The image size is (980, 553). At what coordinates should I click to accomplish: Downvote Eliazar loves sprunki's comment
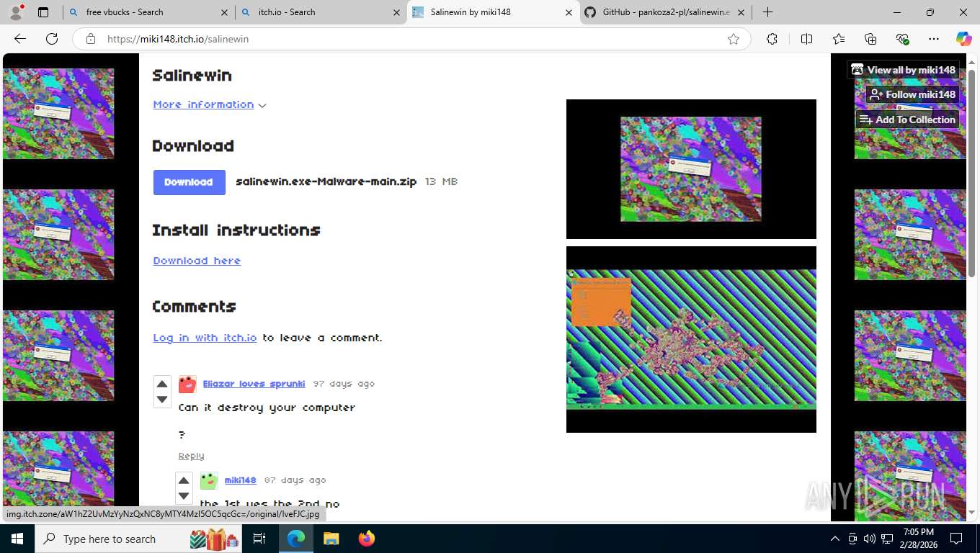[x=162, y=400]
